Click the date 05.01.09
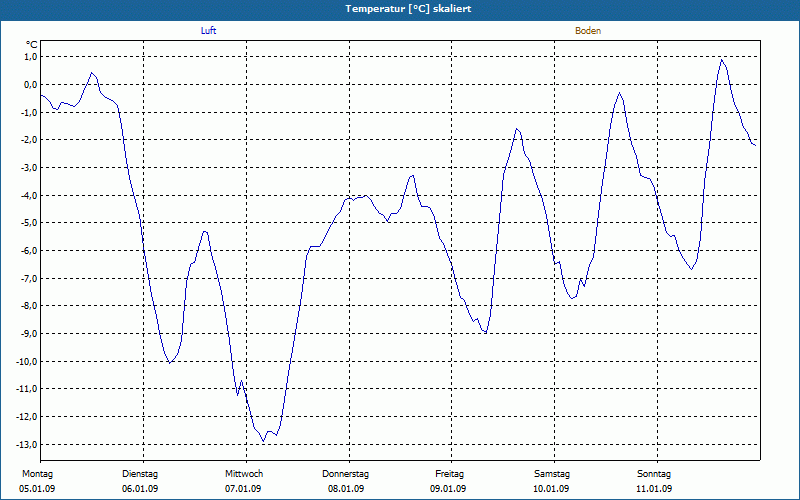 pyautogui.click(x=37, y=489)
